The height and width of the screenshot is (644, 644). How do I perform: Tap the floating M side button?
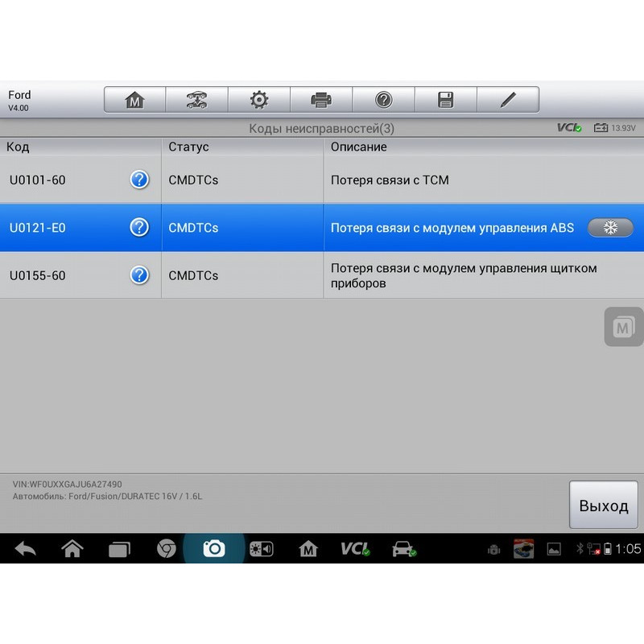click(x=623, y=327)
